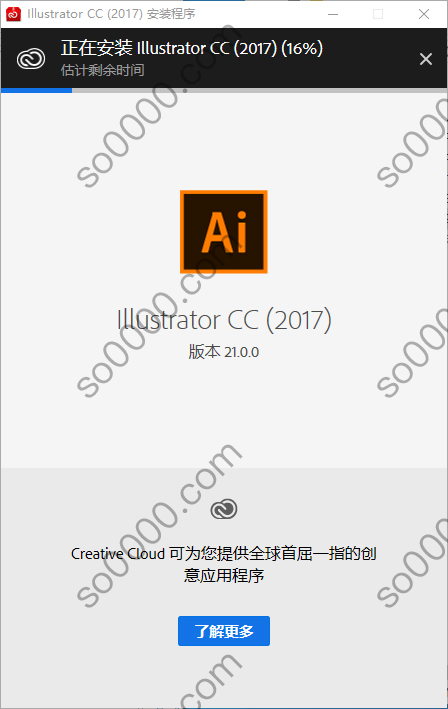Click the Creative Cloud logo in dark header
This screenshot has height=709, width=448.
click(31, 59)
